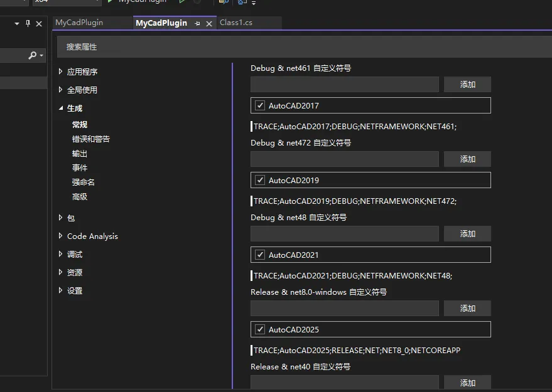552x392 pixels.
Task: Select the 高级 item
Action: pos(80,196)
